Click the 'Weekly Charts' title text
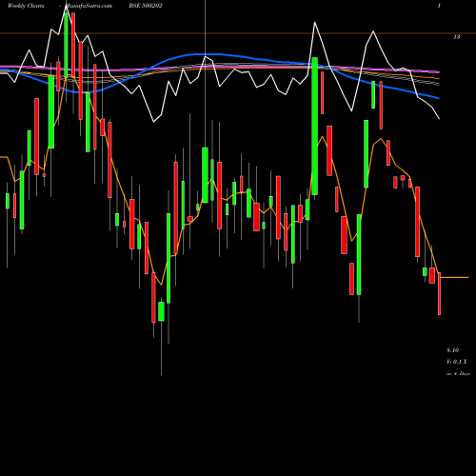476x476 pixels. coord(27,6)
